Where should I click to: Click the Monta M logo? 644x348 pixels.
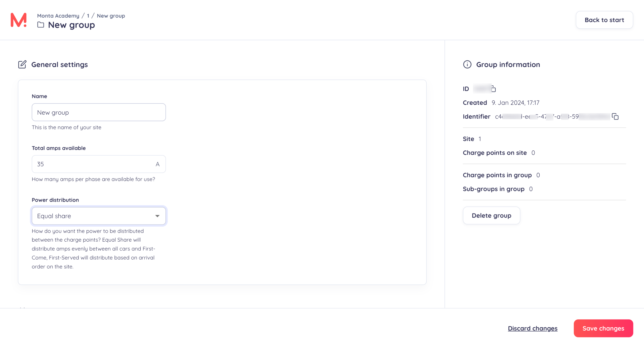(18, 20)
